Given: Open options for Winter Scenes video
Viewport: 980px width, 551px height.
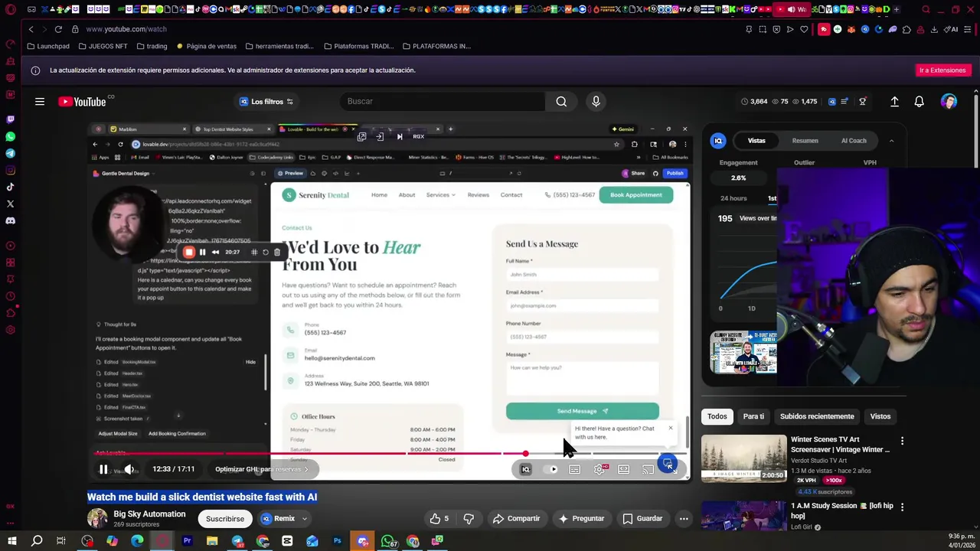Looking at the screenshot, I should 902,441.
